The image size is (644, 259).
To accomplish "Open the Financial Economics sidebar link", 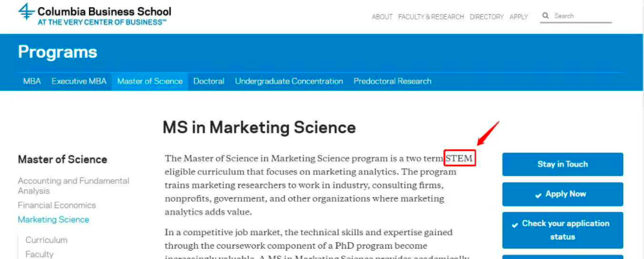I will pos(57,206).
